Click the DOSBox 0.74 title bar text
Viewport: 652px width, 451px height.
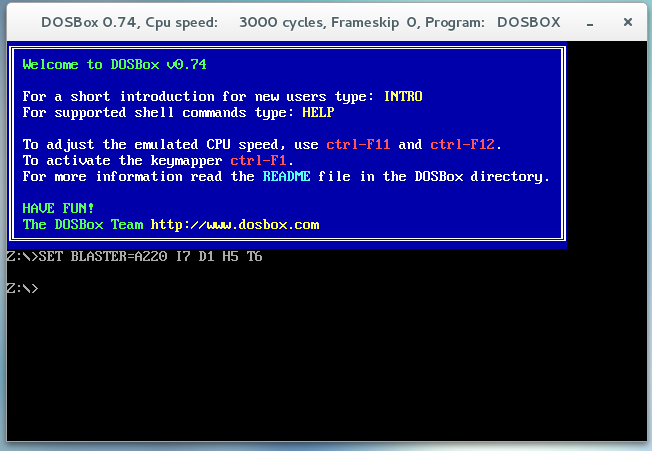pyautogui.click(x=89, y=22)
